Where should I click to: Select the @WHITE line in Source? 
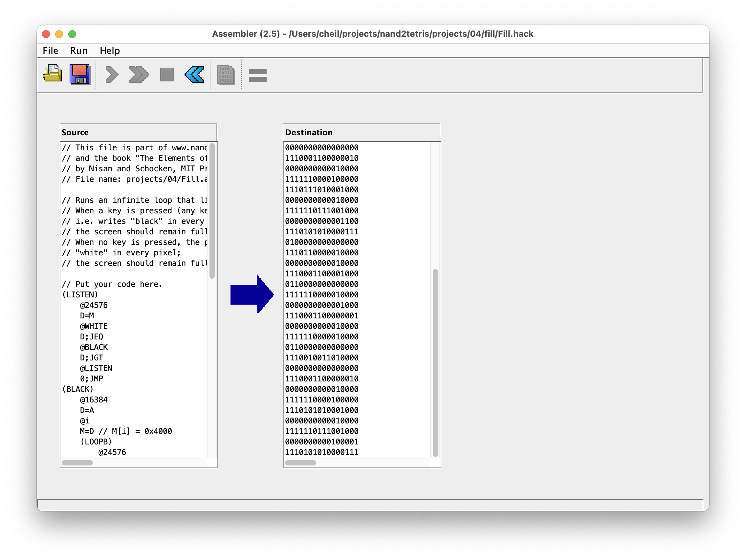[x=94, y=326]
